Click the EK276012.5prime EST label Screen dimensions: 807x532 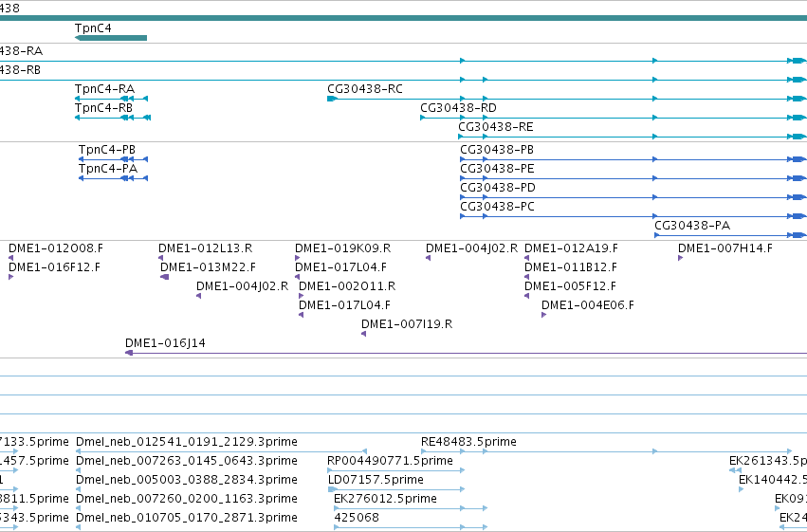click(385, 499)
